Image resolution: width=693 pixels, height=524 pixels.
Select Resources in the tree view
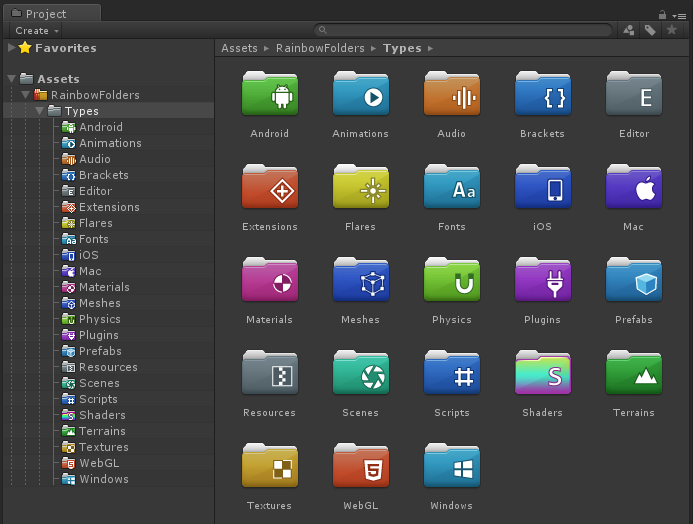pyautogui.click(x=108, y=367)
